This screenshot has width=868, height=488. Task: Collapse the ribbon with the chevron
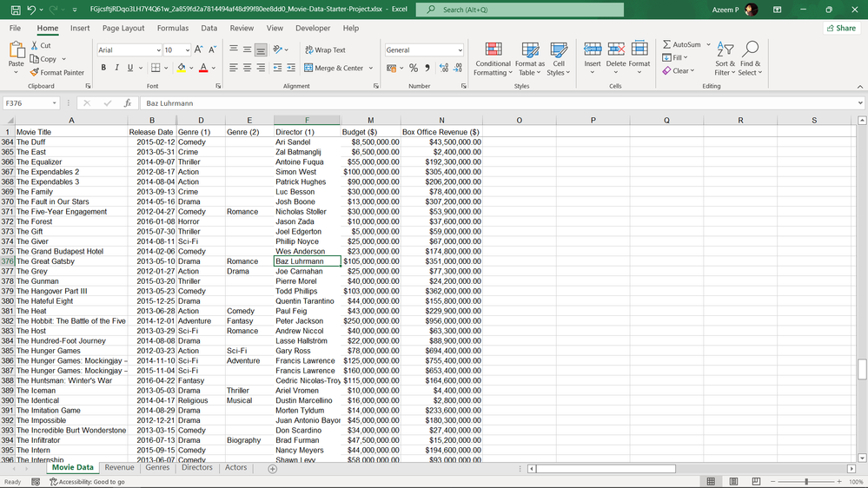point(859,87)
